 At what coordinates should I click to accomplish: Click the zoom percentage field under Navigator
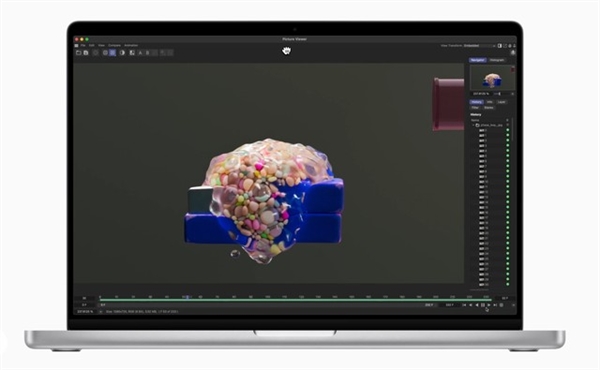point(481,94)
